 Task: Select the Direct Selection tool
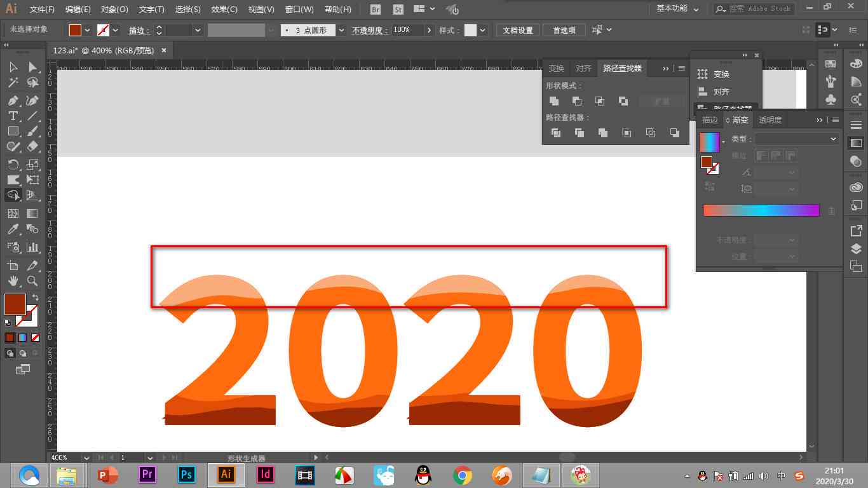pyautogui.click(x=32, y=67)
